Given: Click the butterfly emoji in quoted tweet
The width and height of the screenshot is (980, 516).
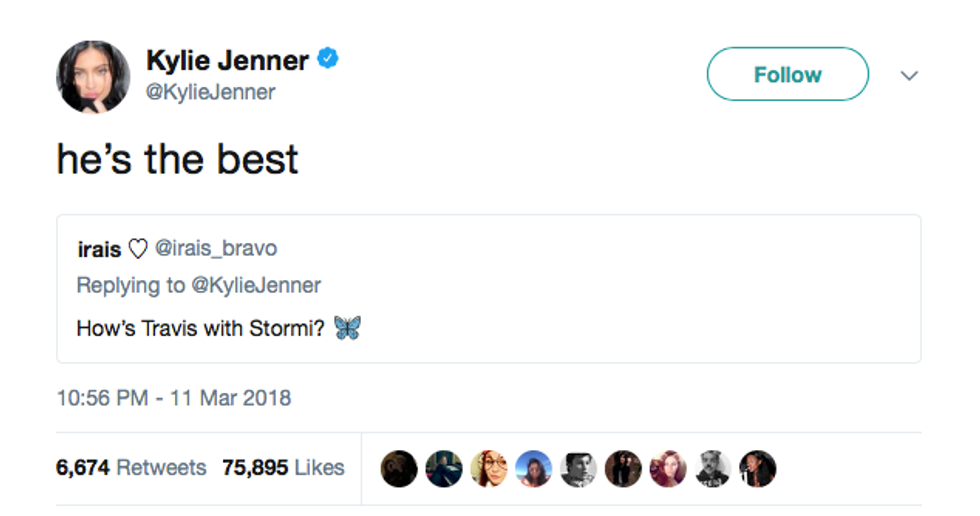Looking at the screenshot, I should tap(347, 327).
